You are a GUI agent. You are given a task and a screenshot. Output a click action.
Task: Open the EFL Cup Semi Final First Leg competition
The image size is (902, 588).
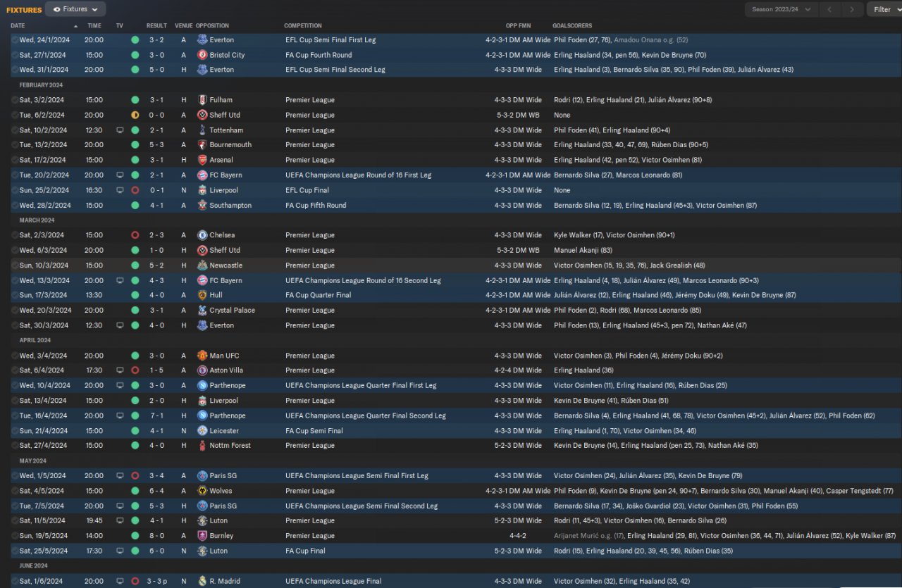(x=330, y=40)
